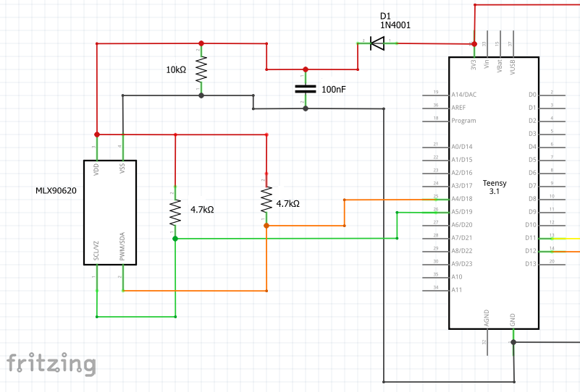Viewport: 580px width, 392px height.
Task: Click the A14/DAC pin label
Action: (464, 95)
